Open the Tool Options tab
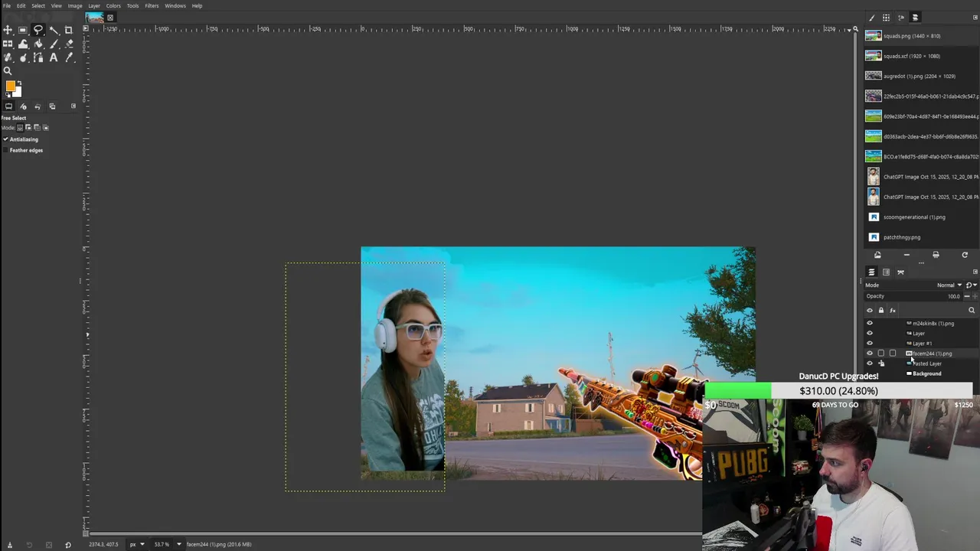 point(8,106)
